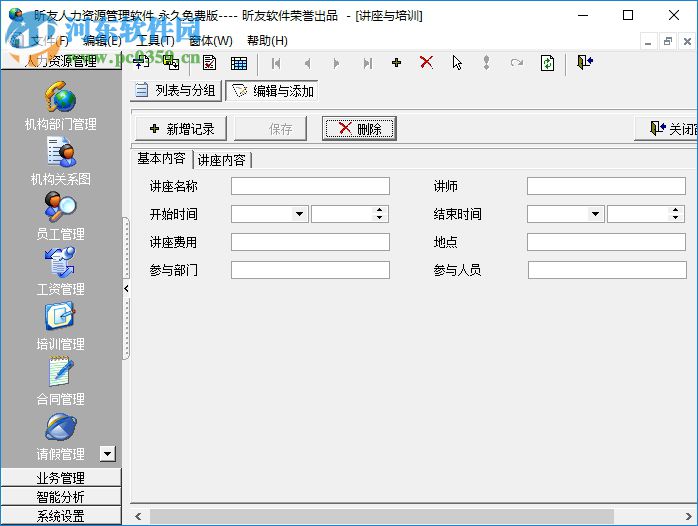This screenshot has height=526, width=698.
Task: Go to last record arrow in toolbar
Action: 367,63
